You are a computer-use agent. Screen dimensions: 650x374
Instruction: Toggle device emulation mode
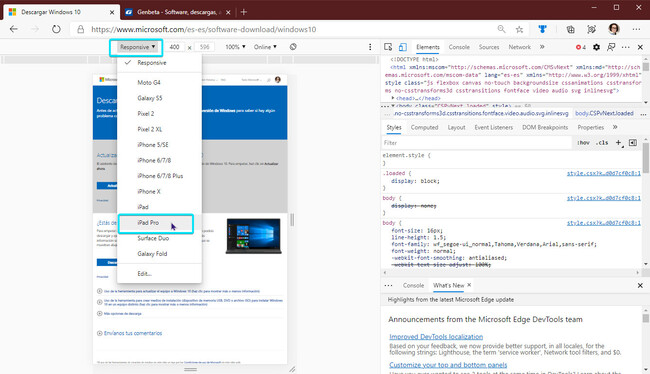(403, 47)
